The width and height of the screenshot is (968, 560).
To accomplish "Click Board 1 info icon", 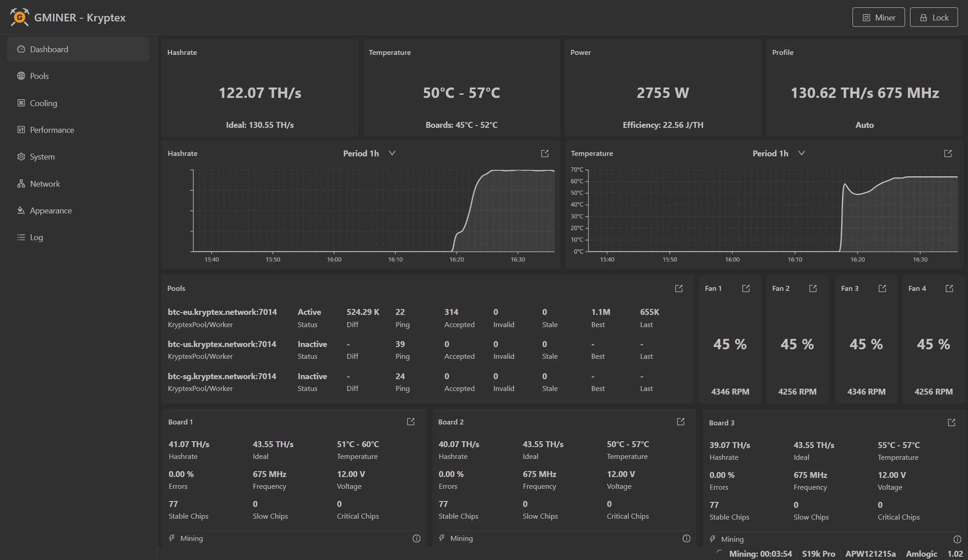I will (x=416, y=538).
